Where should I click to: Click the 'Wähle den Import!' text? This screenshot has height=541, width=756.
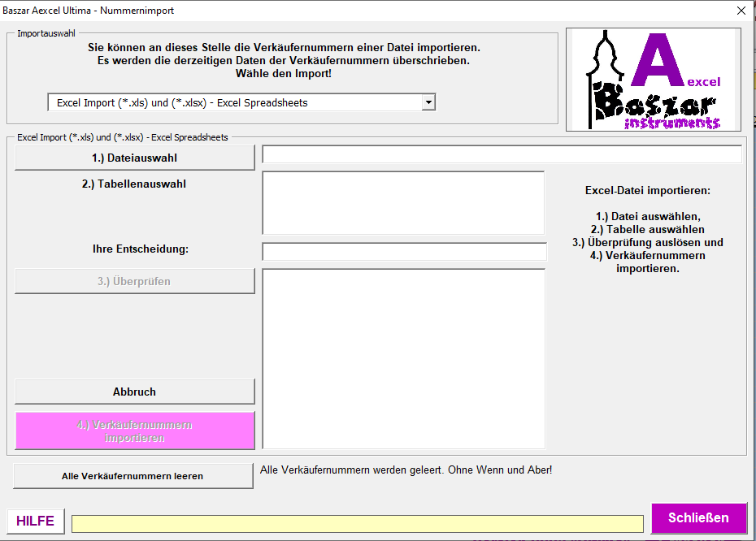[x=284, y=74]
